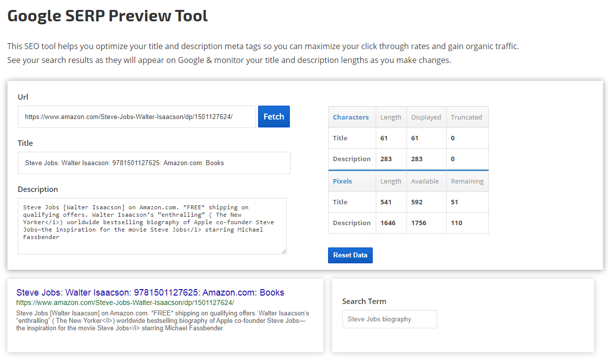Image resolution: width=609 pixels, height=364 pixels.
Task: Click the green amazon.com URL in the preview
Action: [125, 303]
